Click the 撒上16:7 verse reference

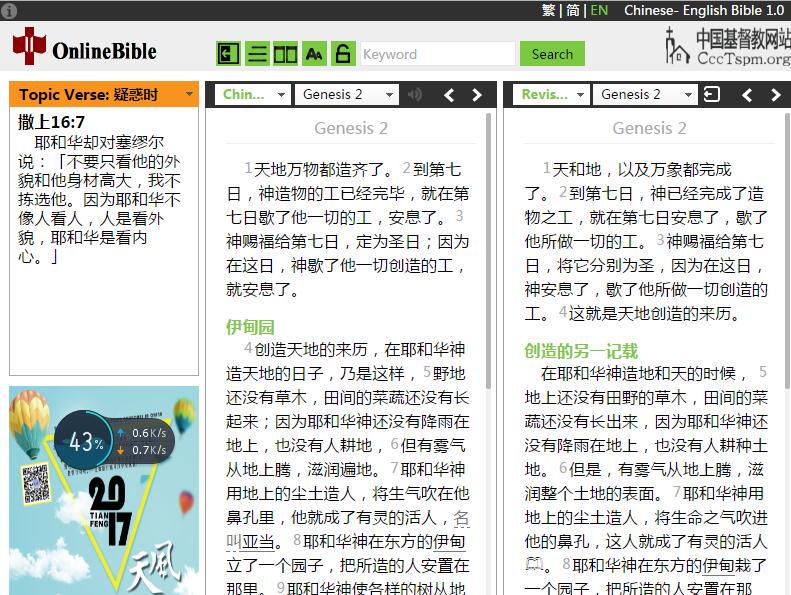point(51,122)
